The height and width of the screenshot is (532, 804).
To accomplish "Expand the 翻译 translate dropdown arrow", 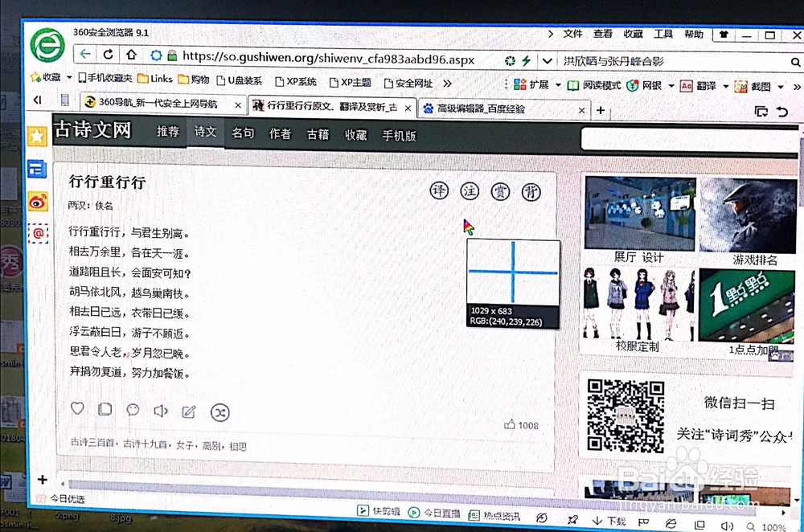I will 728,85.
